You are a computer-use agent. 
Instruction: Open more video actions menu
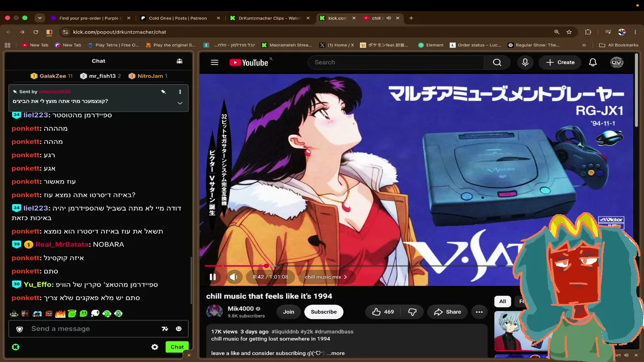pyautogui.click(x=479, y=312)
